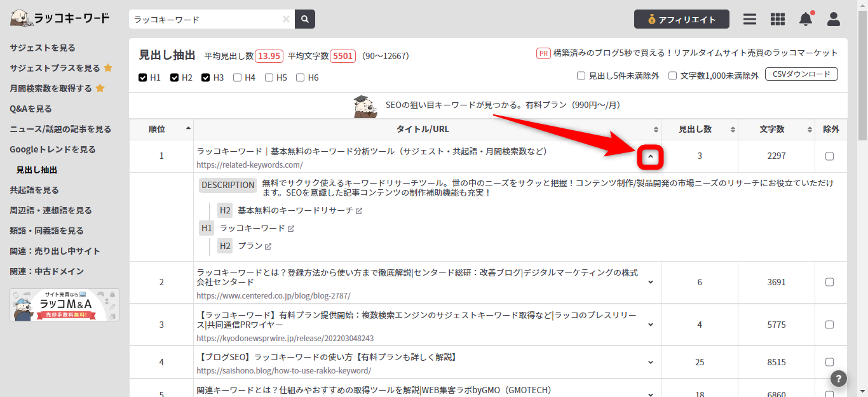
Task: Check the 除外 box for rank 3 row
Action: (x=829, y=325)
